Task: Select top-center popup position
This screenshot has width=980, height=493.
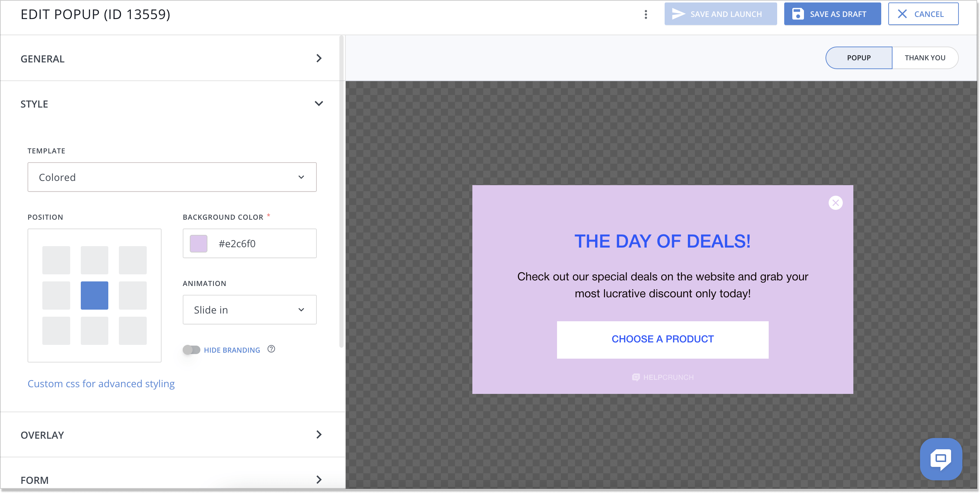Action: (94, 260)
